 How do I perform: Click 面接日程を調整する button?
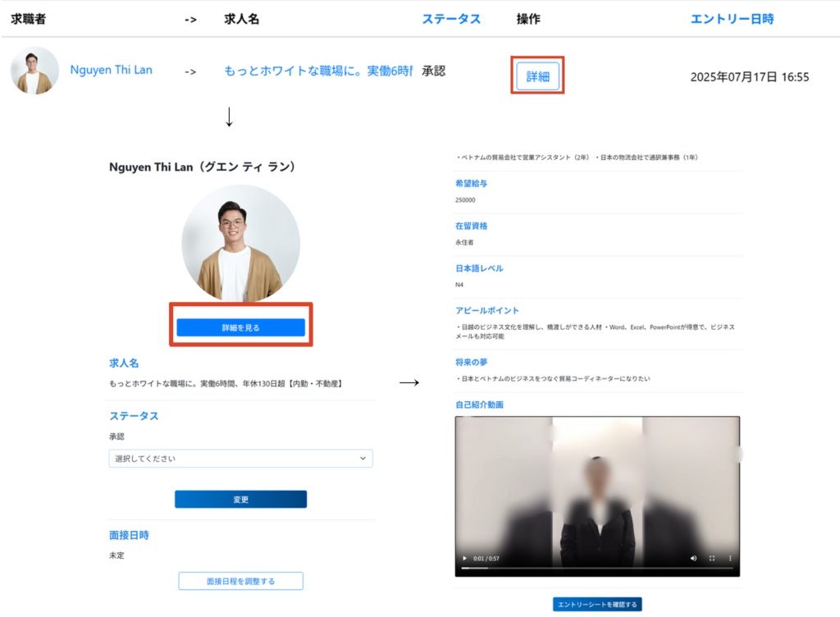(240, 581)
